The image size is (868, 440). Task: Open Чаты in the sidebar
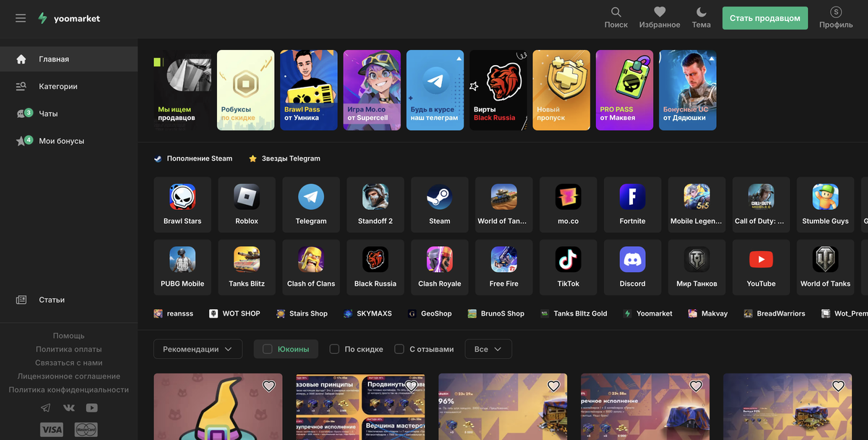(x=69, y=114)
